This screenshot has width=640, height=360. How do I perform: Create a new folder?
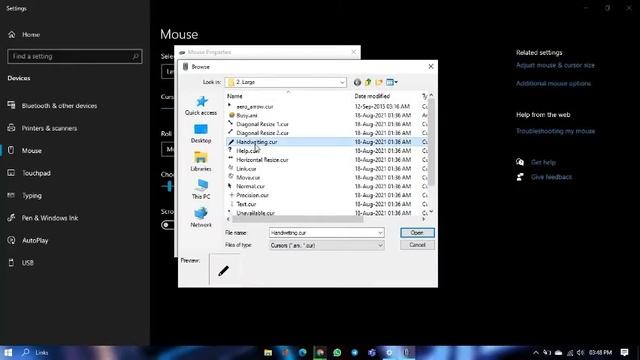(x=379, y=82)
